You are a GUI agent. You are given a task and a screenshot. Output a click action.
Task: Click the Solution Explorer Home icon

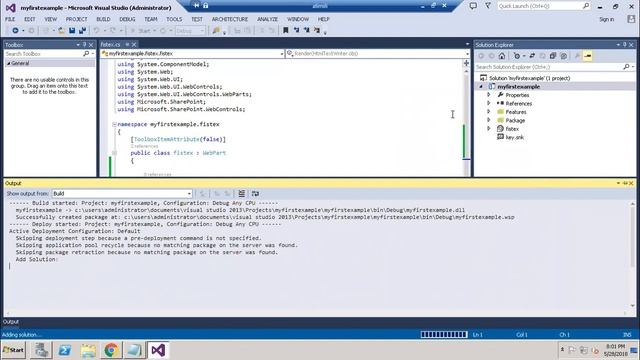click(502, 56)
